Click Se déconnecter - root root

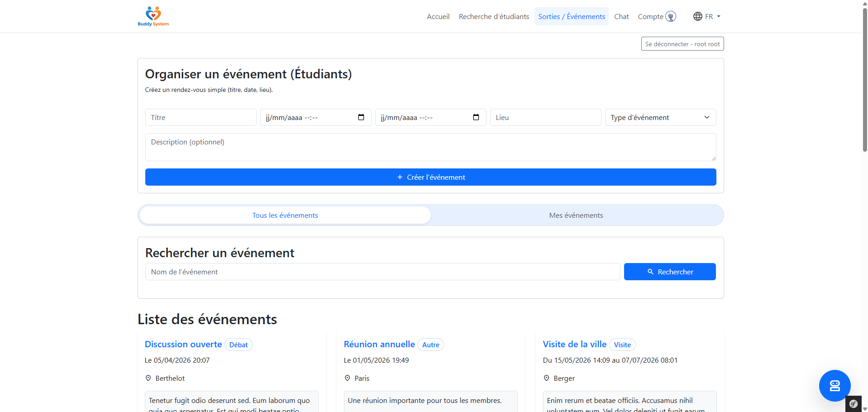(x=682, y=44)
